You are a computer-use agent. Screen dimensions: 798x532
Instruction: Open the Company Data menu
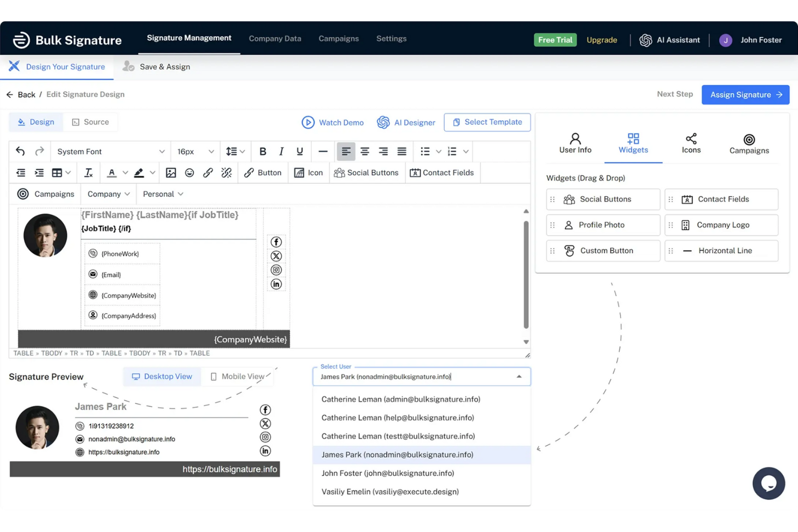[275, 39]
